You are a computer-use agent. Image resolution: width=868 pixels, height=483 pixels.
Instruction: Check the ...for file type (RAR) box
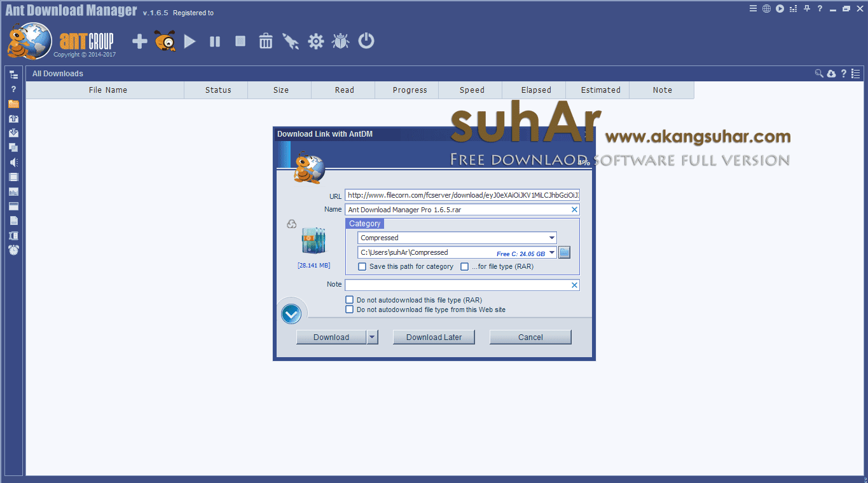pos(465,267)
